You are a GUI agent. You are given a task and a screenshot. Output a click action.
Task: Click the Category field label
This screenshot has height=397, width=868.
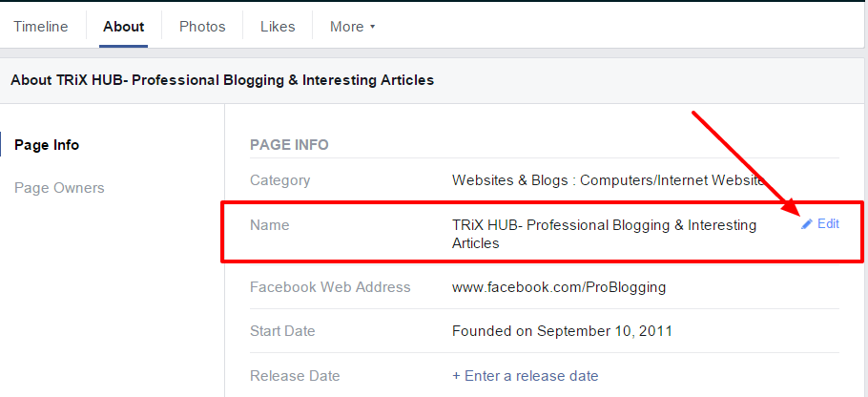[279, 180]
